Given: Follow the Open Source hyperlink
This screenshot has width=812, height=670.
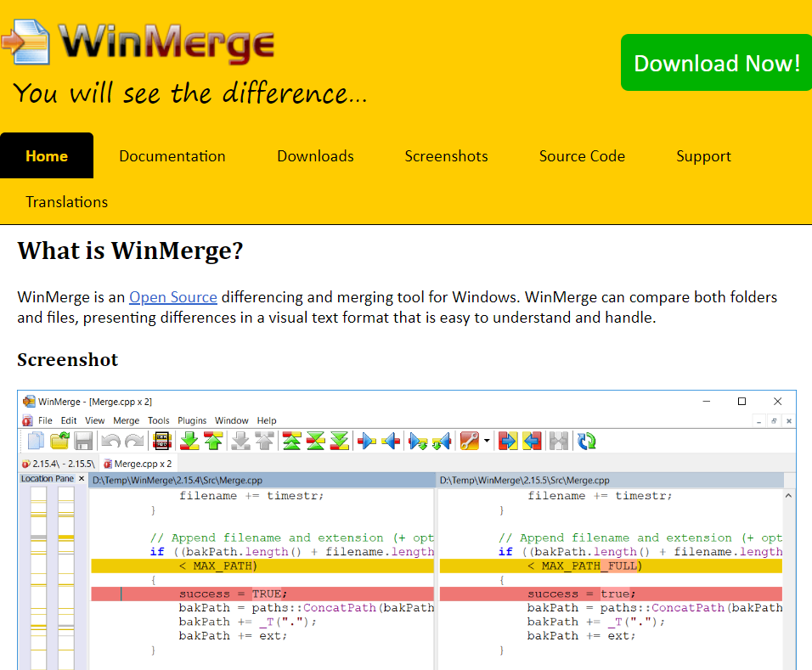Looking at the screenshot, I should 173,297.
